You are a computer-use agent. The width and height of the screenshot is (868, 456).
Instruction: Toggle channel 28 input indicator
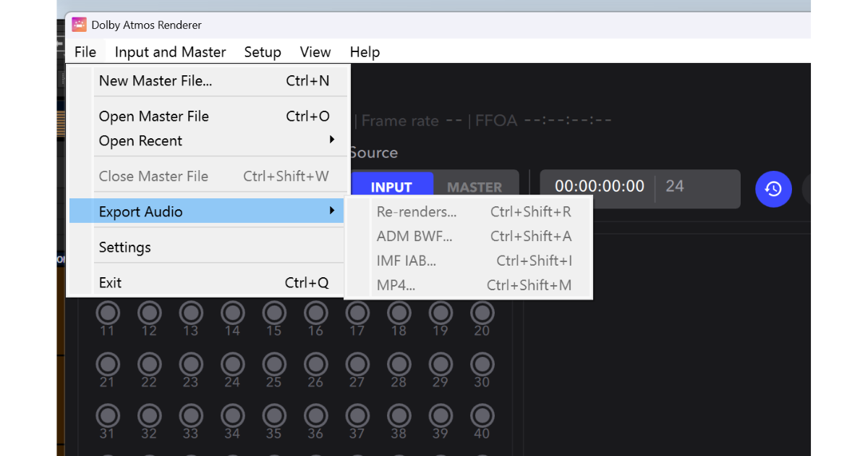(x=399, y=363)
